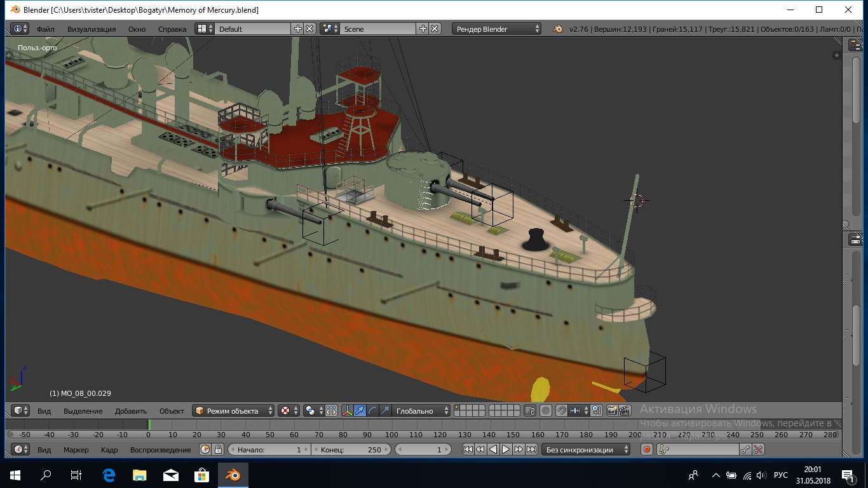The height and width of the screenshot is (488, 868).
Task: Jump to the first frame of timeline
Action: pyautogui.click(x=468, y=449)
